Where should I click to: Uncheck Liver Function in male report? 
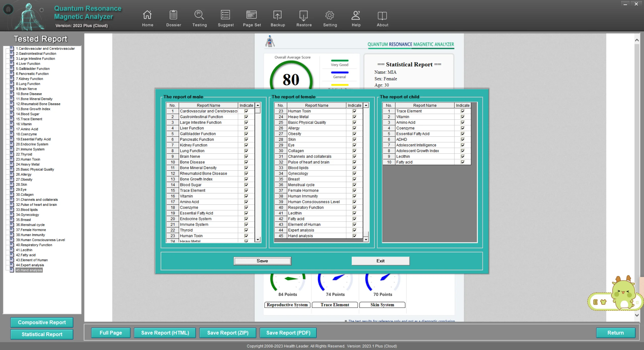tap(246, 128)
